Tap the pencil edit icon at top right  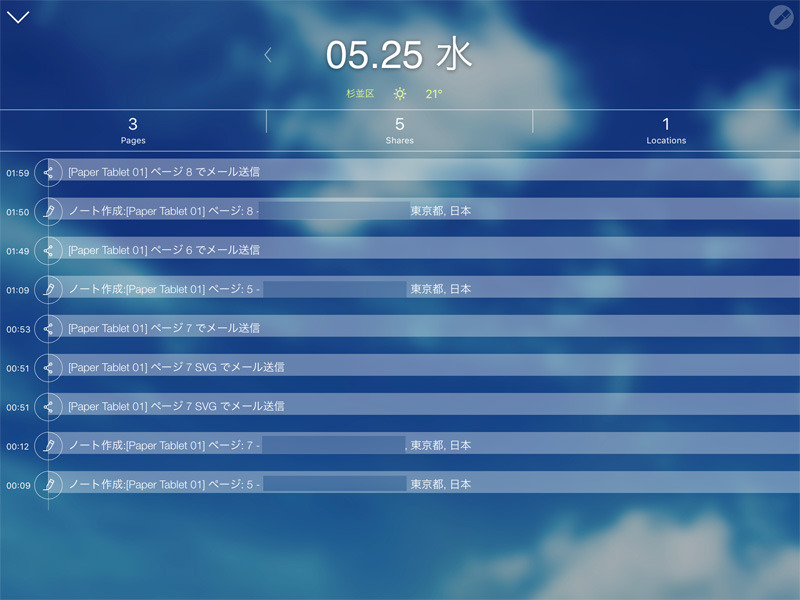(x=781, y=17)
